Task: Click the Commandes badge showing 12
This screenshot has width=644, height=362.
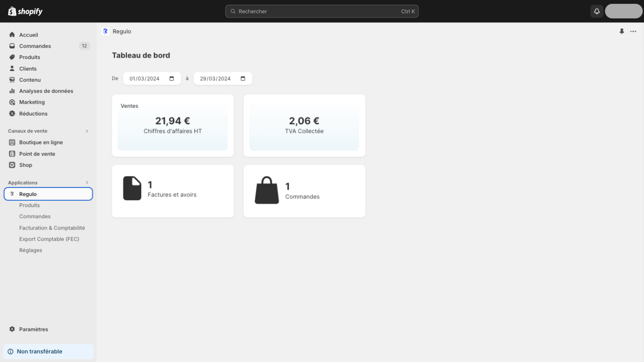Action: pyautogui.click(x=84, y=46)
